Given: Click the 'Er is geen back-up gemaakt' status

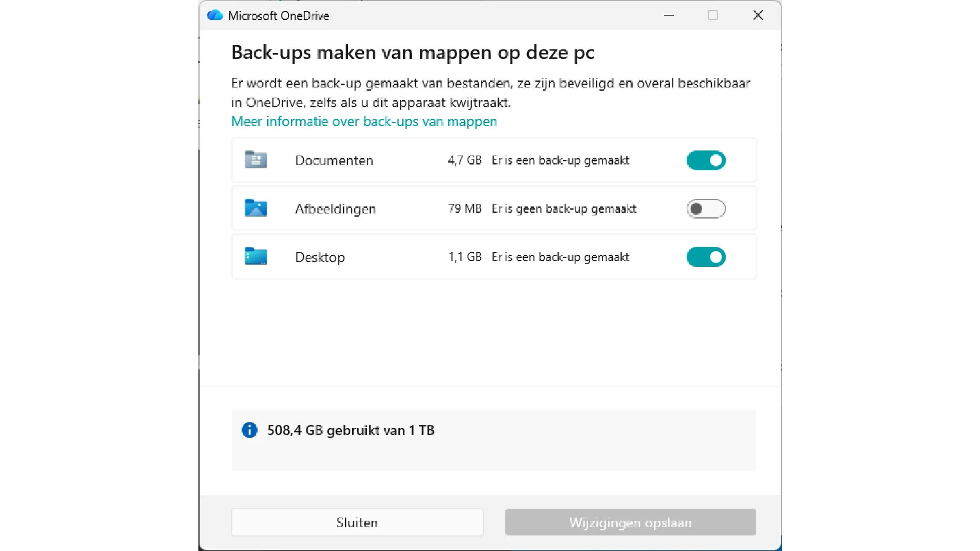Looking at the screenshot, I should 564,209.
